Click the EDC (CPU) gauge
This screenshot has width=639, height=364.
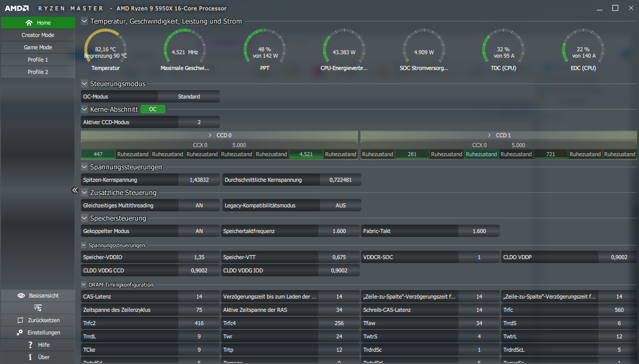[583, 50]
